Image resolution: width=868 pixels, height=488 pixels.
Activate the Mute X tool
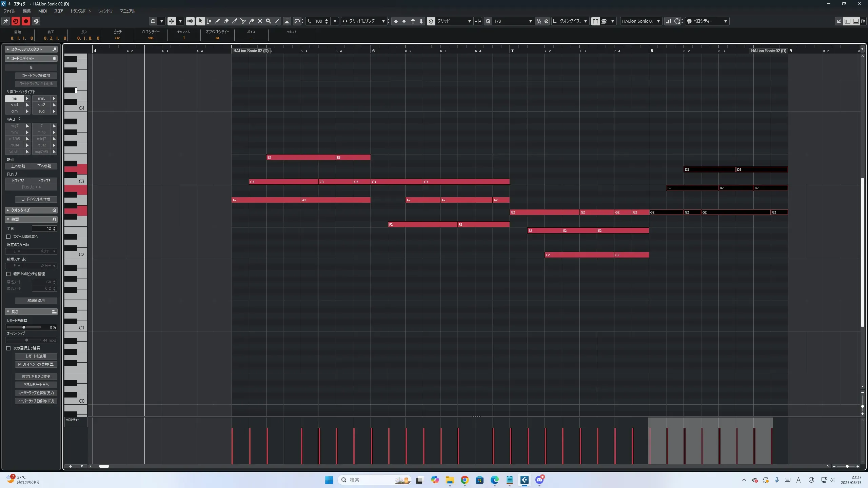click(260, 21)
